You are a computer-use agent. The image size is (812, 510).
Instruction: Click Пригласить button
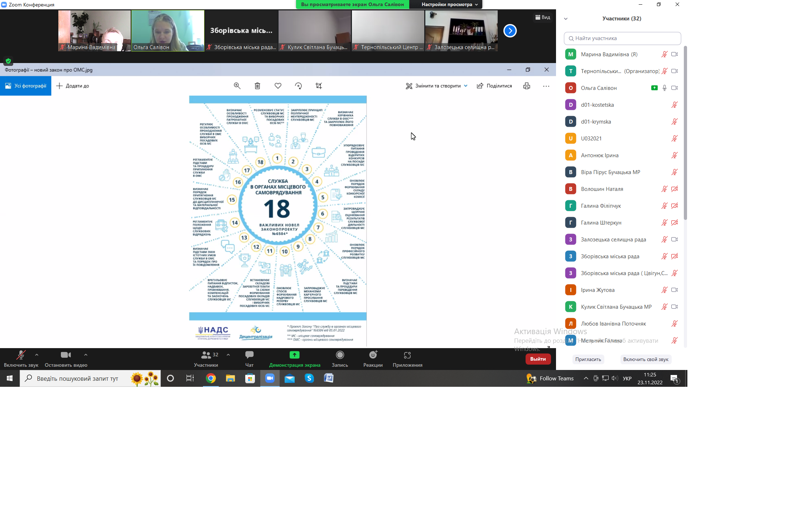pos(588,359)
